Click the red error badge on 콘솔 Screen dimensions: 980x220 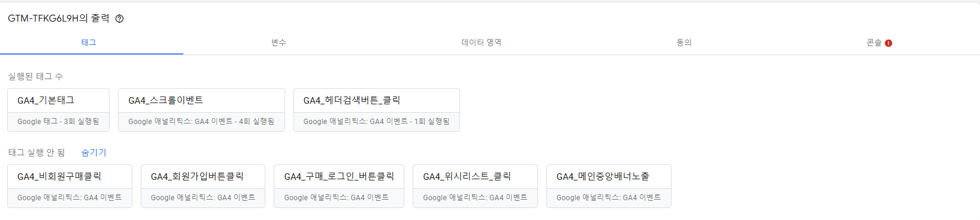[x=888, y=43]
